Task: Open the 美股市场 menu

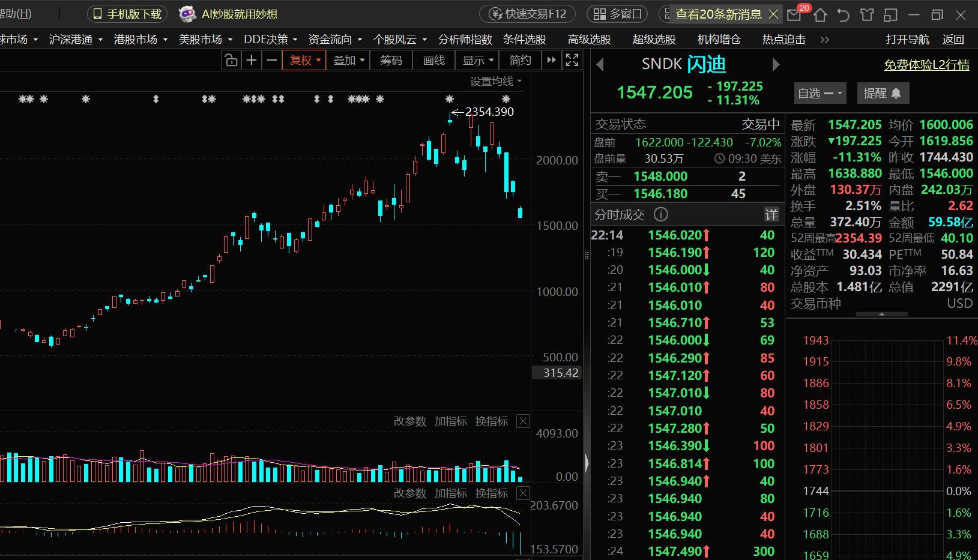Action: pyautogui.click(x=205, y=39)
